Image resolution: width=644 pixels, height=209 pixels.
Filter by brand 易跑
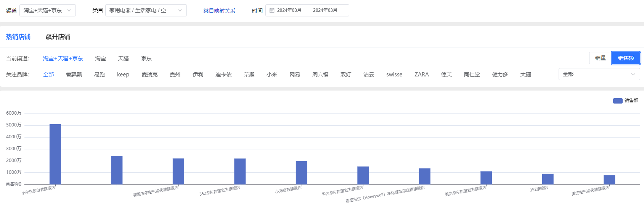click(100, 75)
